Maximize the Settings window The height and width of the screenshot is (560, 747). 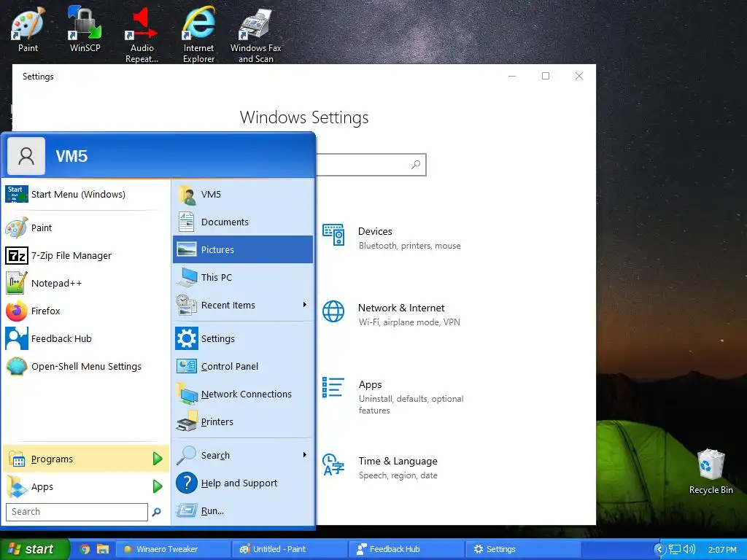click(546, 76)
